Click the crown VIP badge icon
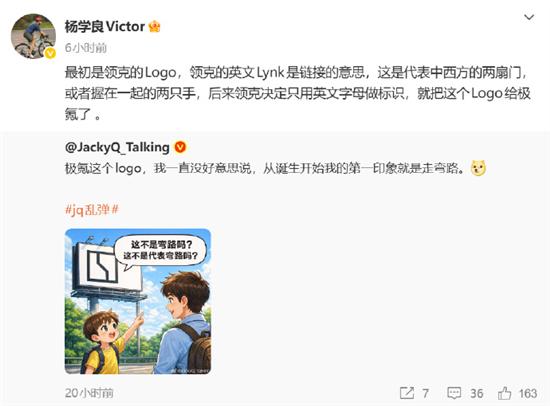The width and height of the screenshot is (550, 406). point(154,26)
